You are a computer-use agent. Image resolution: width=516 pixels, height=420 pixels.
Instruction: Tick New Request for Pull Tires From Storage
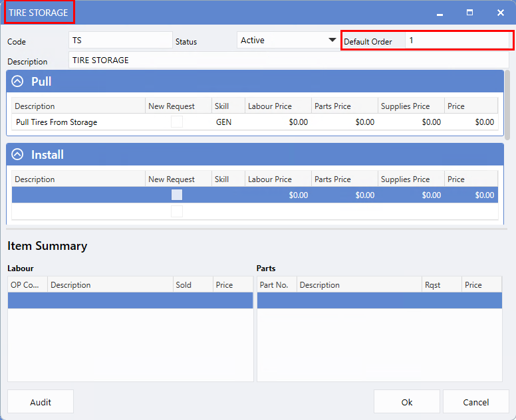[177, 122]
